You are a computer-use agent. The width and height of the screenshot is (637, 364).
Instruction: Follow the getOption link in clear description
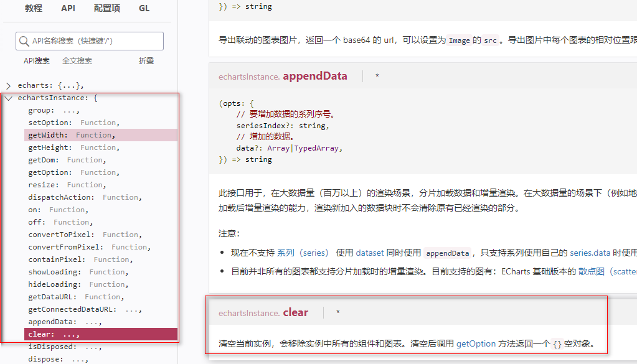click(476, 343)
